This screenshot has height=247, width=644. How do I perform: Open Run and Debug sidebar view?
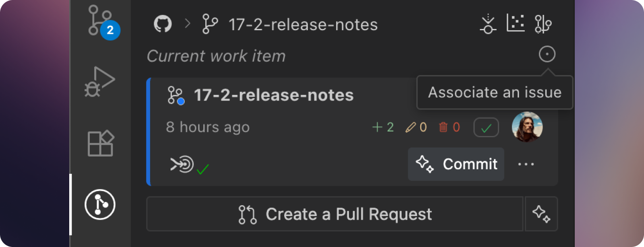click(x=100, y=82)
